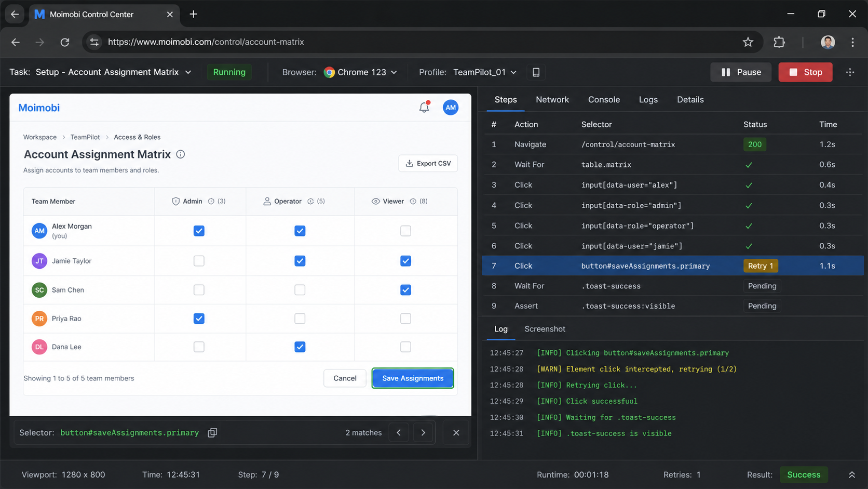Click the info icon next to Operator column
868x489 pixels.
tap(310, 201)
